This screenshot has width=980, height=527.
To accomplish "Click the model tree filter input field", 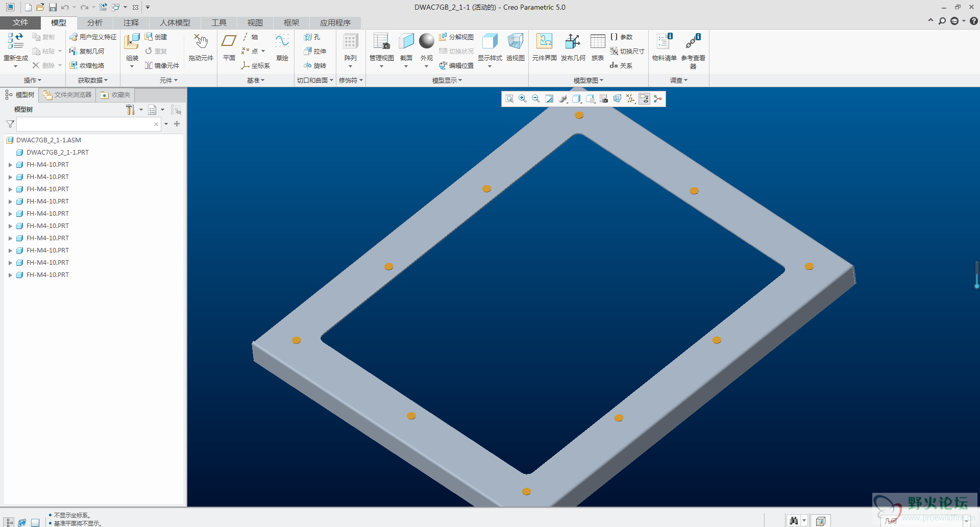I will tap(89, 124).
